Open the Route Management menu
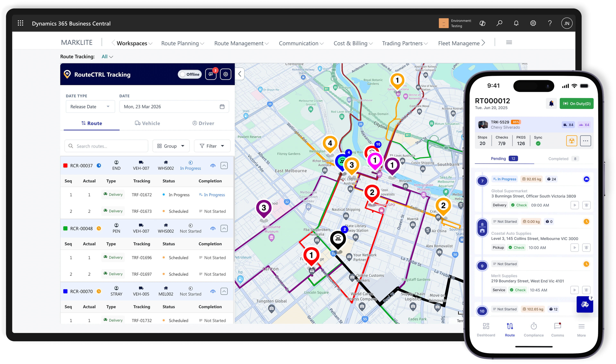 pos(241,43)
